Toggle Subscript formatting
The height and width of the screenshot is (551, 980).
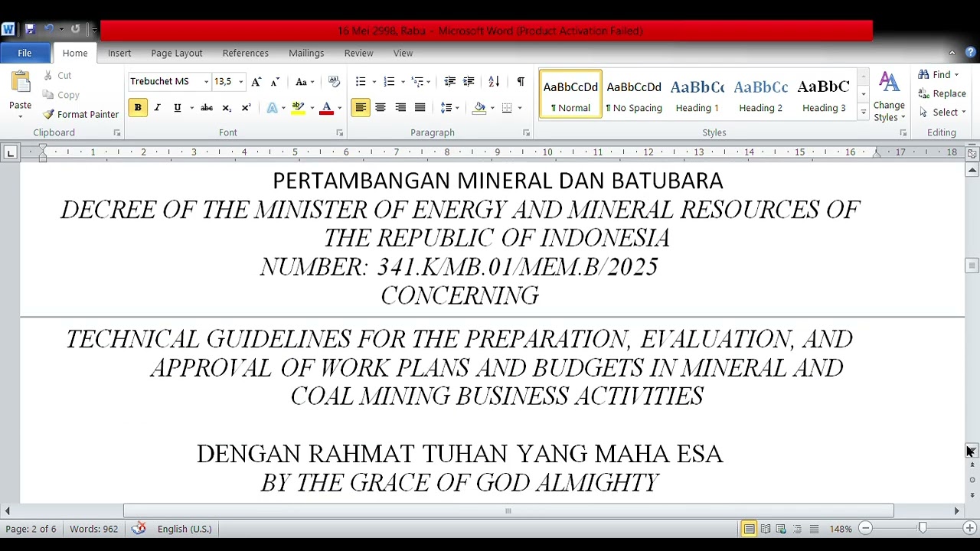click(x=227, y=108)
